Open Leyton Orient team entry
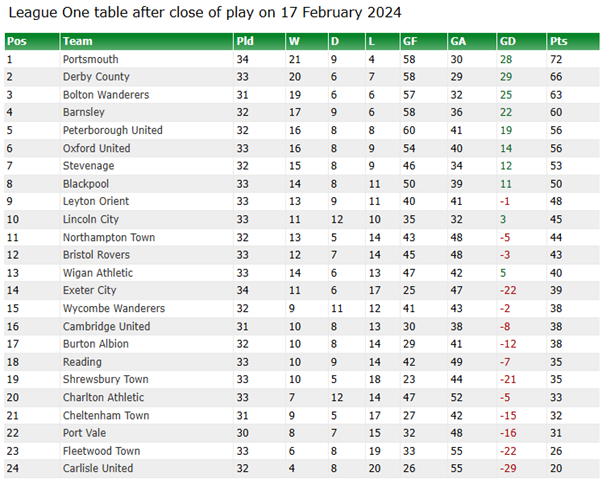602x479 pixels. coord(95,201)
